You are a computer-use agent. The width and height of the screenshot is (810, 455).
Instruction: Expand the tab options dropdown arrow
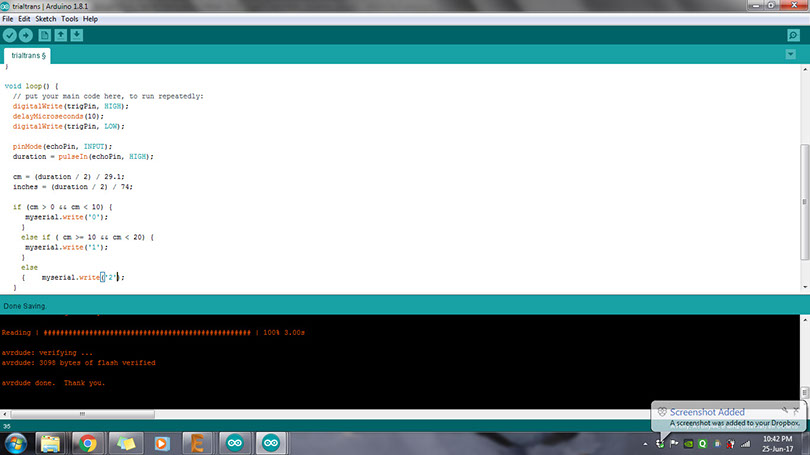pos(790,54)
